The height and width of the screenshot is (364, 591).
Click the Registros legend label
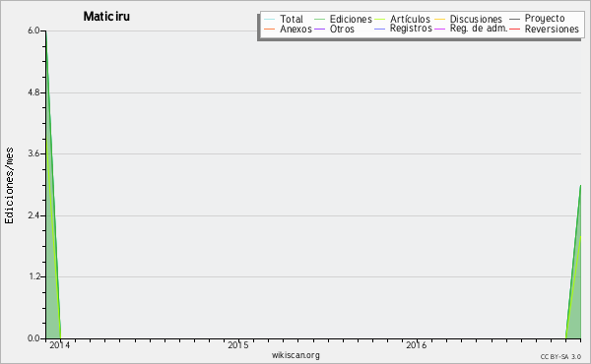coord(411,29)
